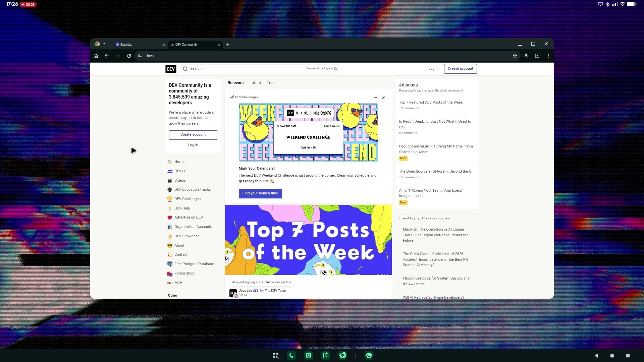Open the green parrot taskbar app
Screen dimensions: 644x362
pyautogui.click(x=342, y=355)
